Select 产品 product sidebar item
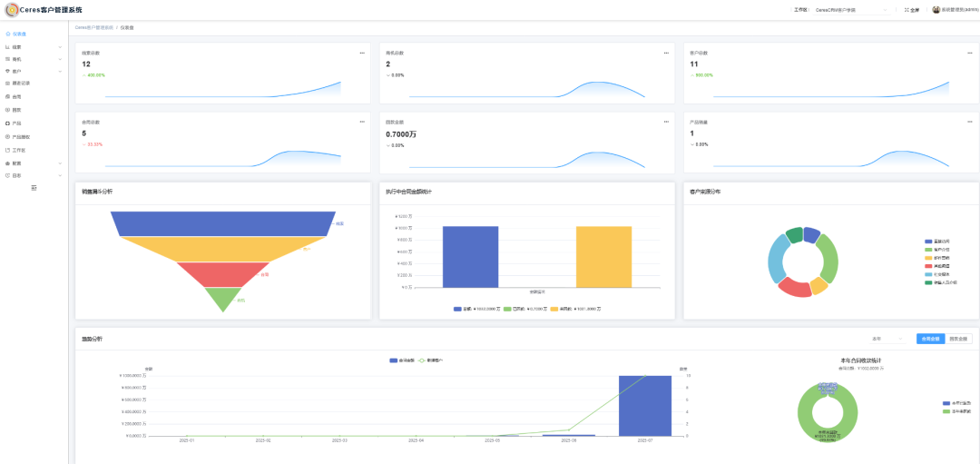 pyautogui.click(x=16, y=123)
